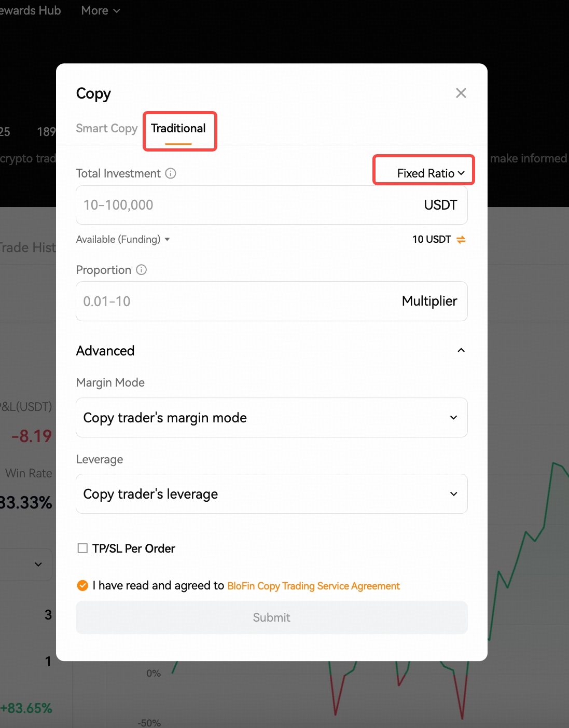The image size is (569, 728).
Task: Close the Copy dialog
Action: click(461, 93)
